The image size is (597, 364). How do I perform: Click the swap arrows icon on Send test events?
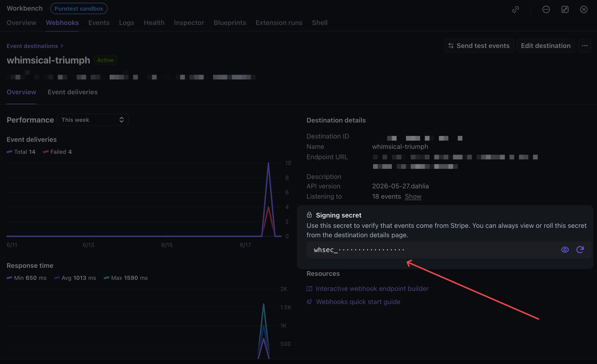click(451, 46)
